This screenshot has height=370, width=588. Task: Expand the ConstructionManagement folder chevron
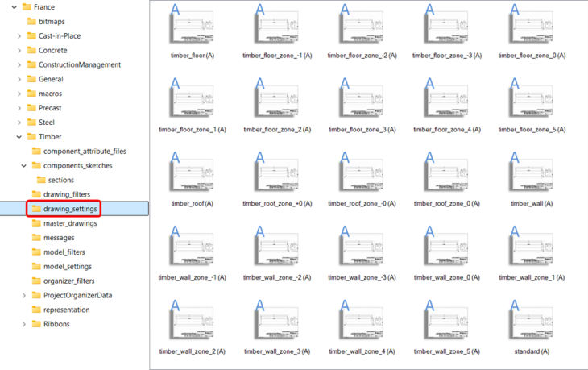click(19, 65)
